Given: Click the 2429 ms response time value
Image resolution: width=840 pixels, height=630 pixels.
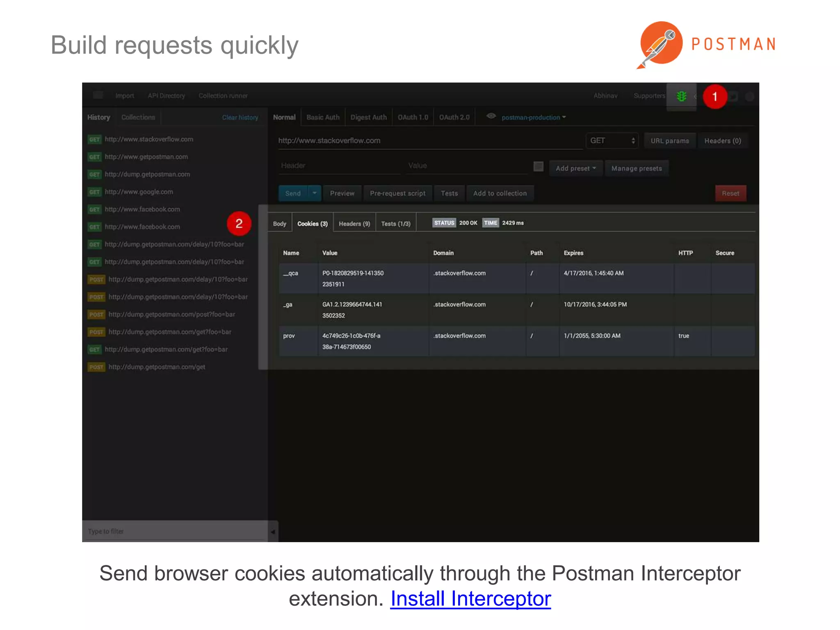Looking at the screenshot, I should [513, 223].
